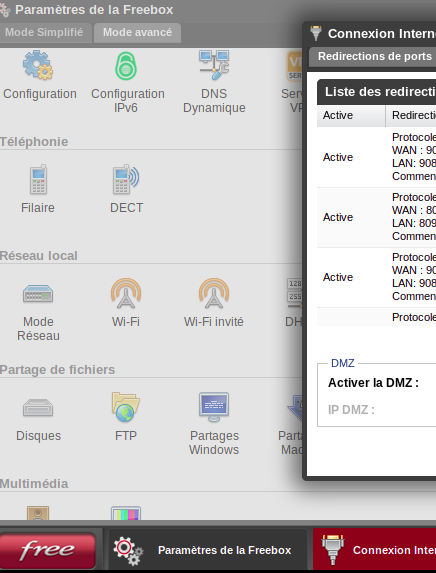Image resolution: width=436 pixels, height=573 pixels.
Task: Open the multimedia TV color bars icon
Action: pyautogui.click(x=126, y=513)
